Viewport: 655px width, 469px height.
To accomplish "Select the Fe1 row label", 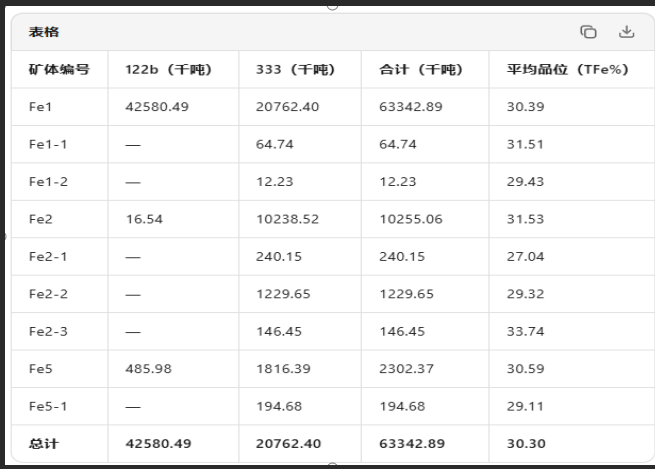I will click(41, 107).
